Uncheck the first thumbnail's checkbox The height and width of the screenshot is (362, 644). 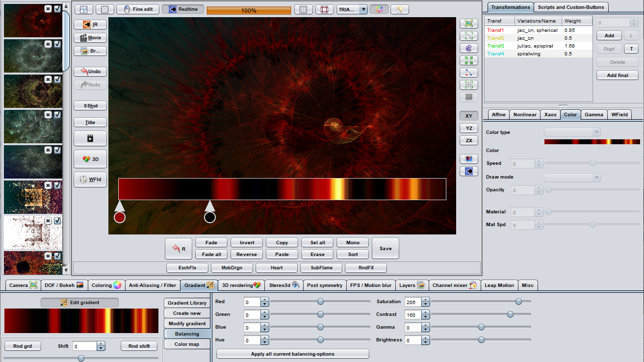pos(57,9)
